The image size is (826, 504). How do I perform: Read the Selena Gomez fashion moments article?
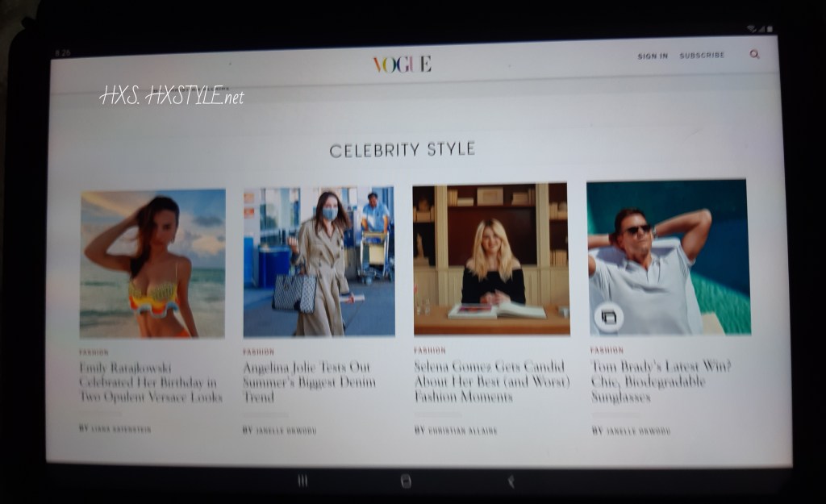pyautogui.click(x=490, y=381)
